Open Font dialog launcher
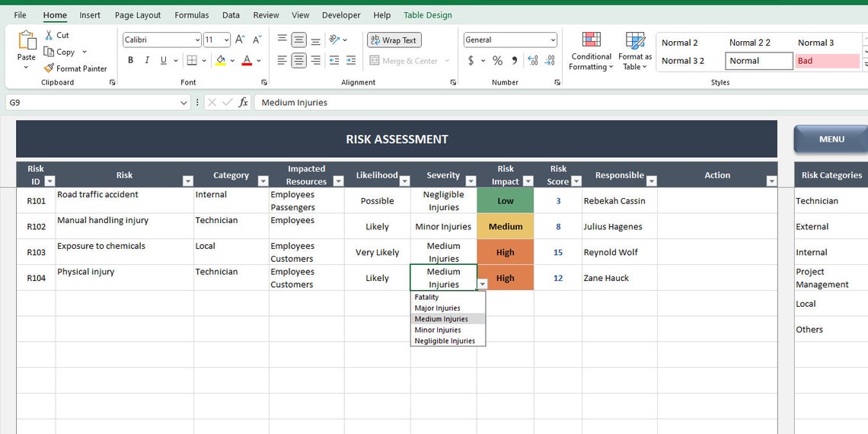Image resolution: width=868 pixels, height=434 pixels. tap(264, 82)
